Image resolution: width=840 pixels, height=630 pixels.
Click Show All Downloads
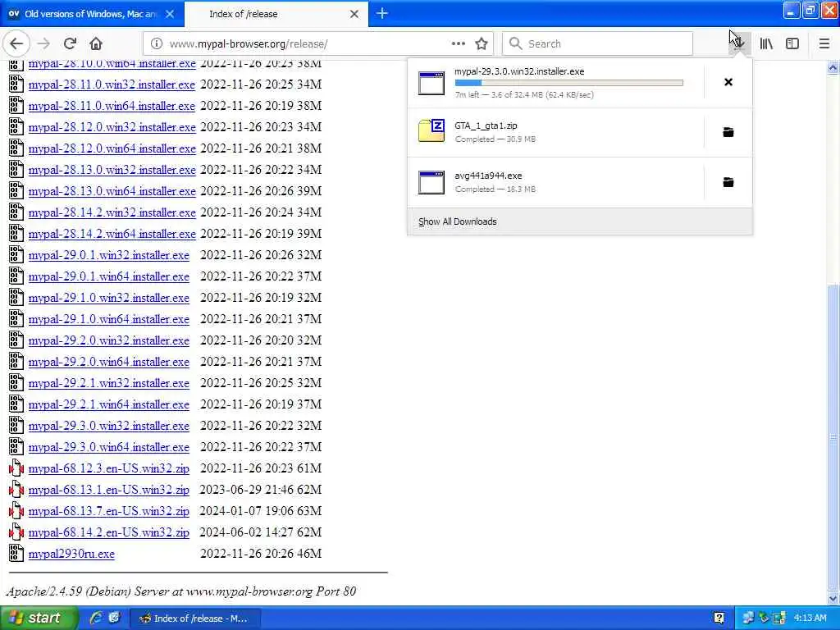[x=458, y=221]
